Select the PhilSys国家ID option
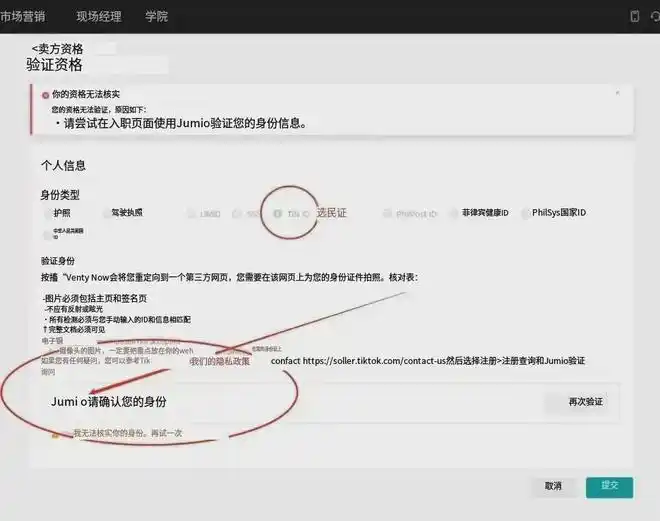 (x=525, y=213)
